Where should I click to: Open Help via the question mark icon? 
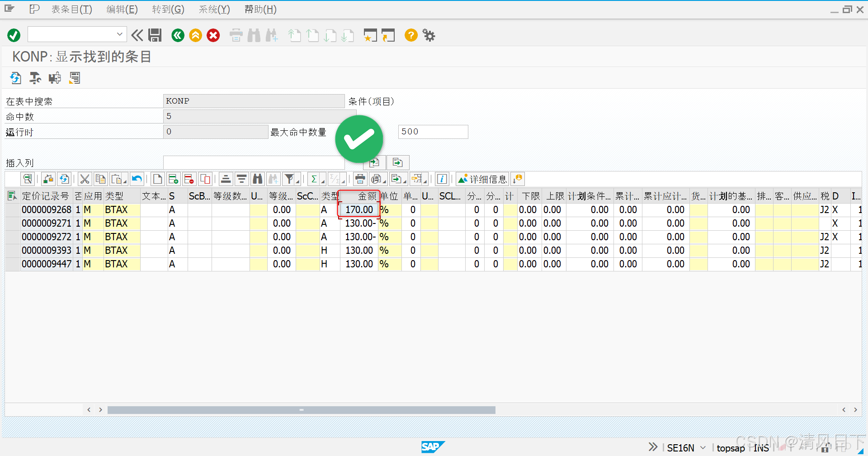[410, 35]
